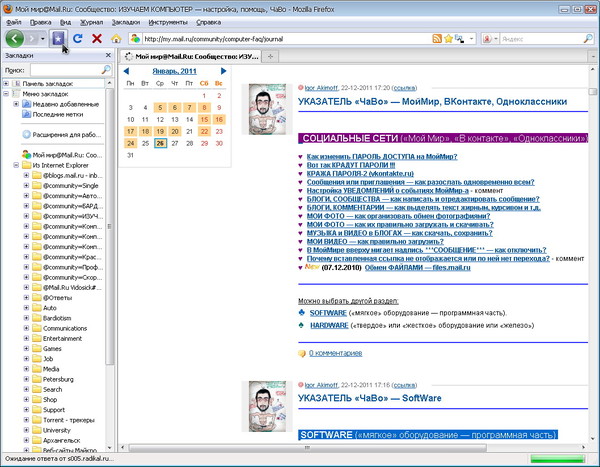Open КРАЖА ПАРОЛЯ-2 (vkontakte.ru) link
Viewport: 600px width, 467px height.
[x=360, y=173]
